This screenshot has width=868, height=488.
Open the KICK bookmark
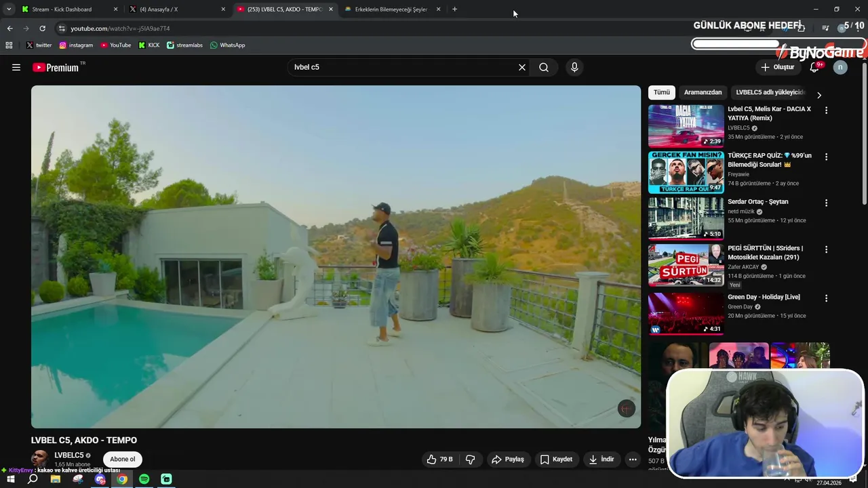tap(149, 45)
